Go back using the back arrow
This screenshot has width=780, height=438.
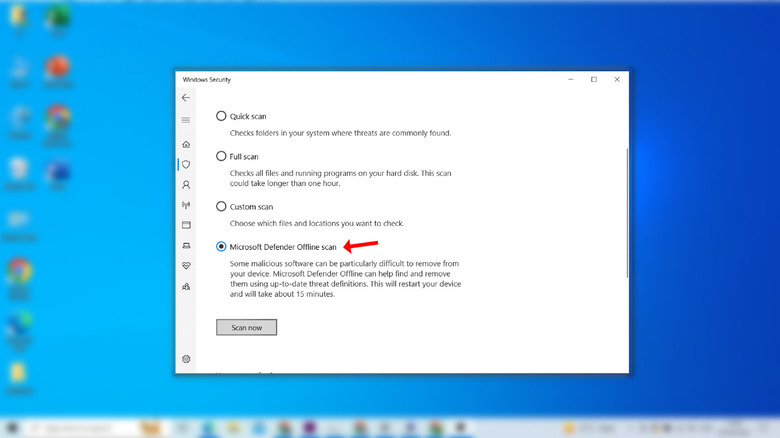(x=186, y=98)
